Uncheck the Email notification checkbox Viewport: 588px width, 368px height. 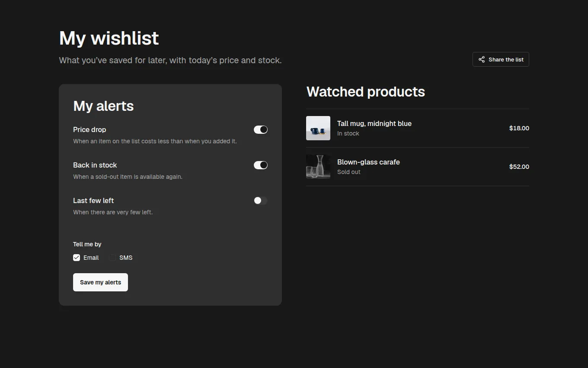tap(77, 258)
